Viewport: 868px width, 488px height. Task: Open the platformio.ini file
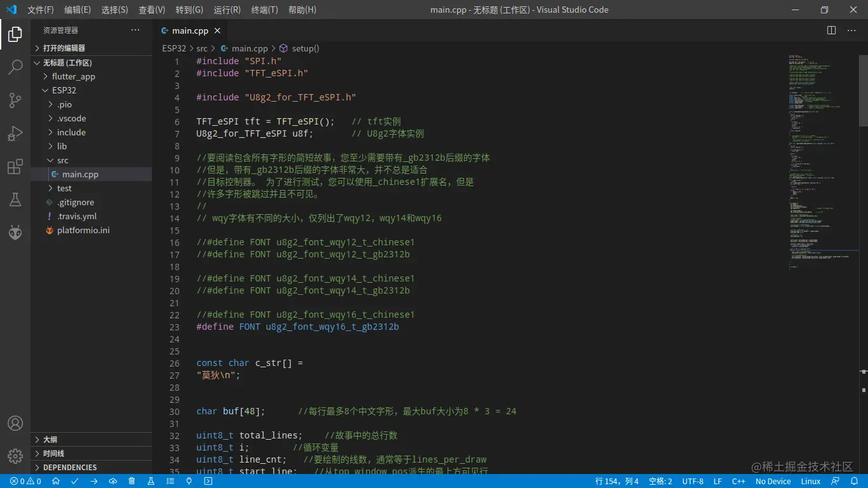click(92, 230)
